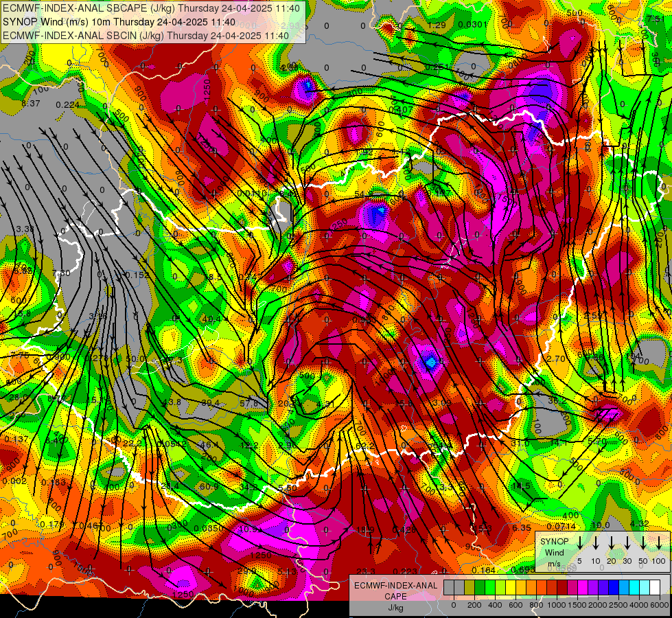Click the 0.224 station value

tap(68, 105)
